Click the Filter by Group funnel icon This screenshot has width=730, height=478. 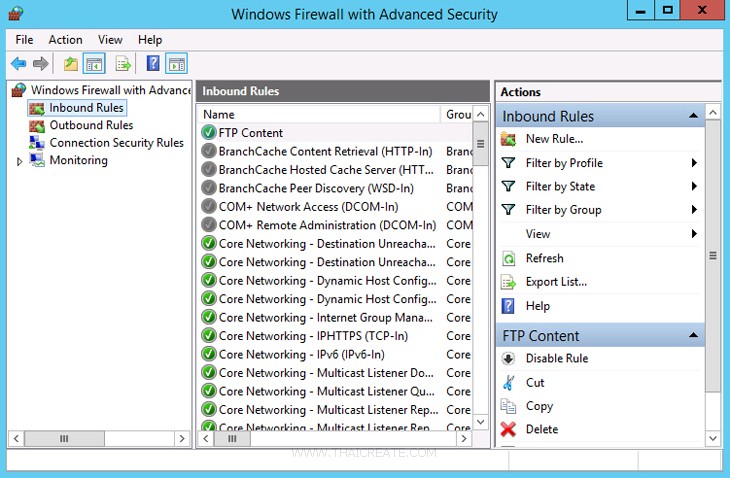pos(508,210)
